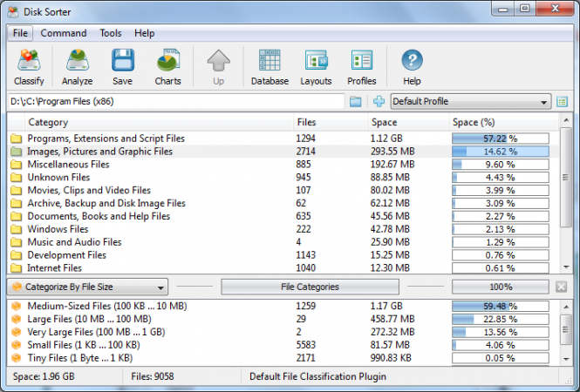The width and height of the screenshot is (580, 392).
Task: Browse for folder next to path field
Action: (356, 102)
